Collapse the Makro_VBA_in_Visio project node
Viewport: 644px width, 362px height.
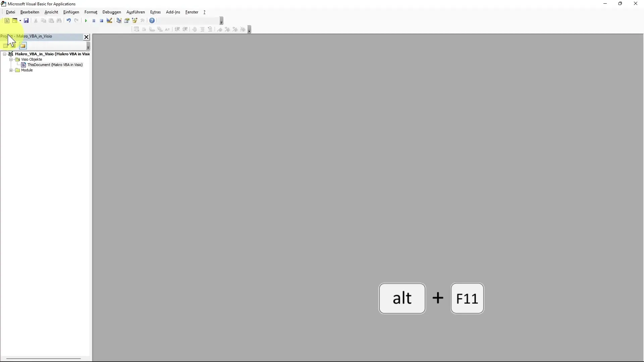click(4, 54)
